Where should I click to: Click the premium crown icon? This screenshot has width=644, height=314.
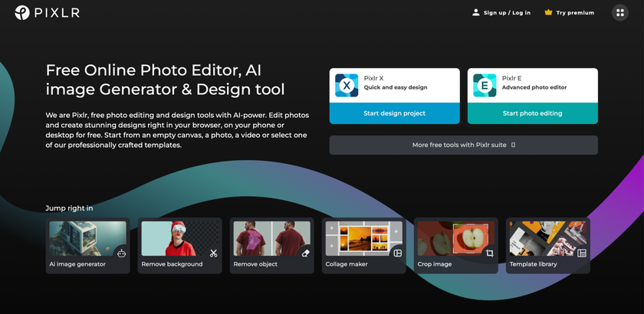(x=548, y=12)
